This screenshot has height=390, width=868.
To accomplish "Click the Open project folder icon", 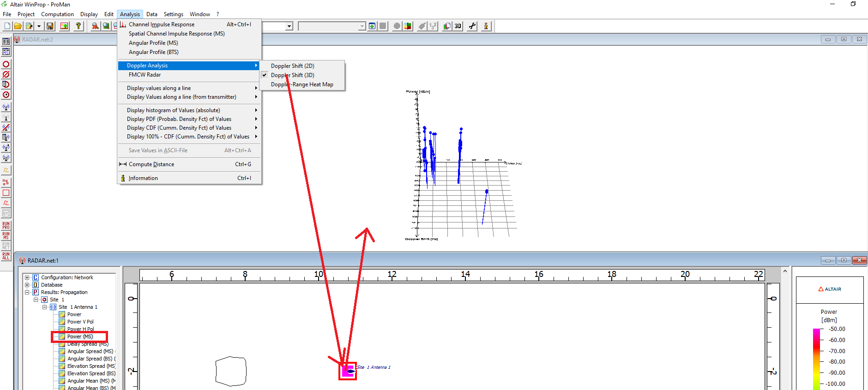I will coord(18,26).
